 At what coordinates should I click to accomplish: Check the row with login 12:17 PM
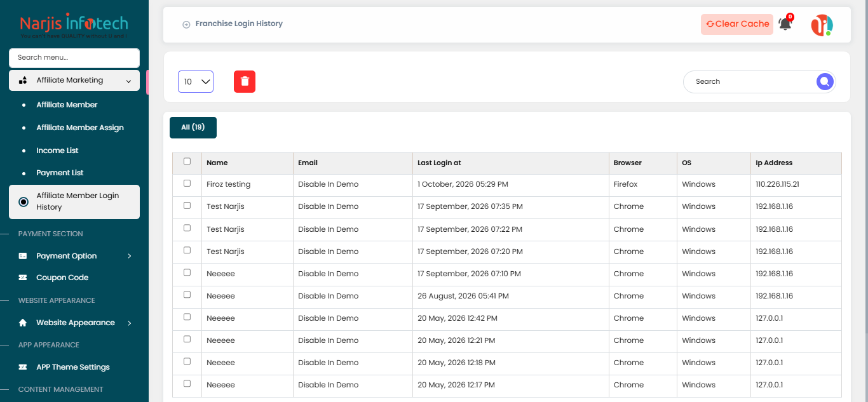pyautogui.click(x=187, y=384)
